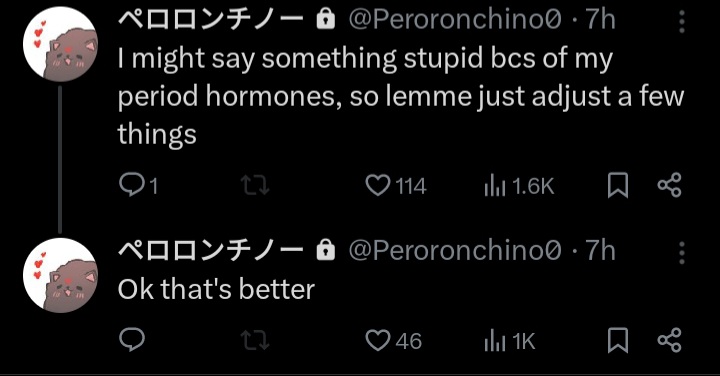Open @Peroronchino0 handle on first tweet
This screenshot has height=376, width=720.
click(x=455, y=20)
